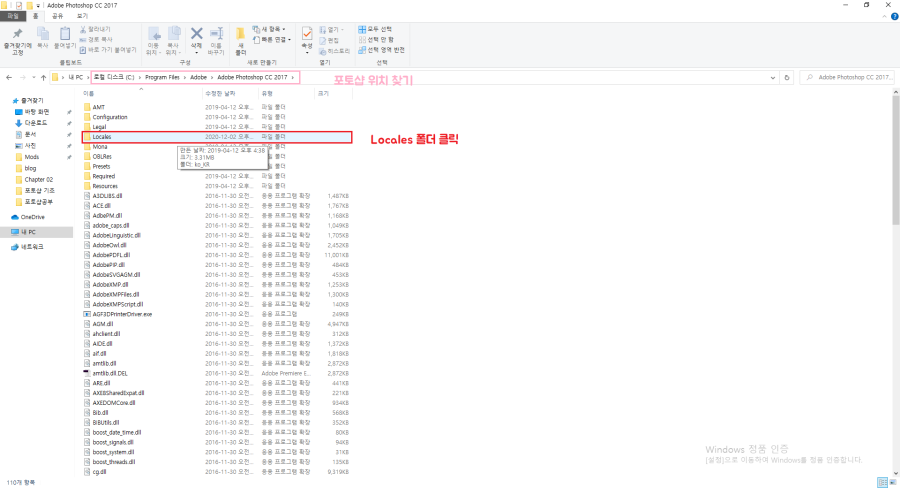Open the 열기 open dropdown
The width and height of the screenshot is (900, 488).
point(332,29)
